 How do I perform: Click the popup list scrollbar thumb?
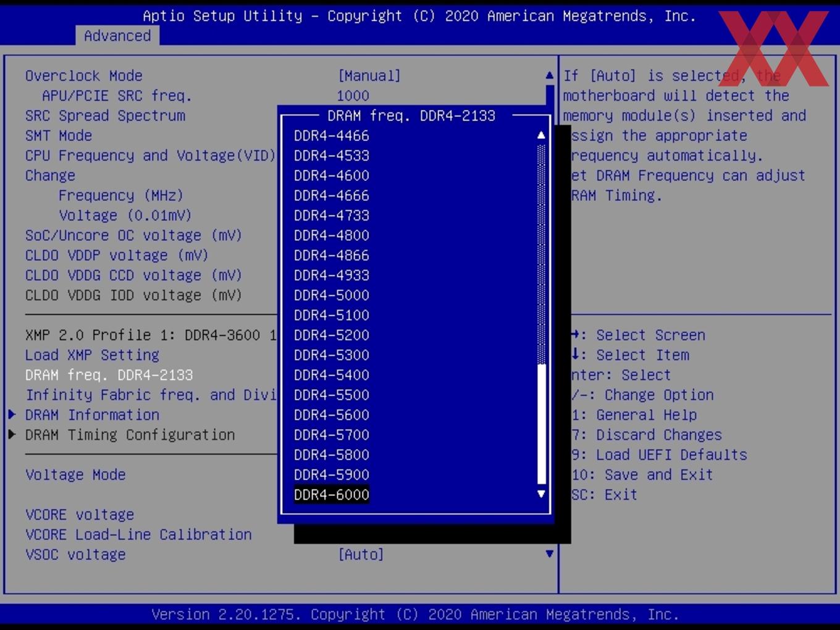coord(542,424)
